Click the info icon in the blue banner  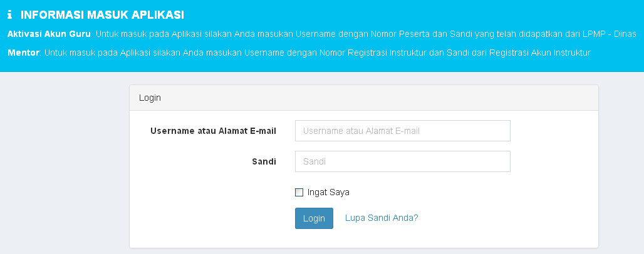10,15
